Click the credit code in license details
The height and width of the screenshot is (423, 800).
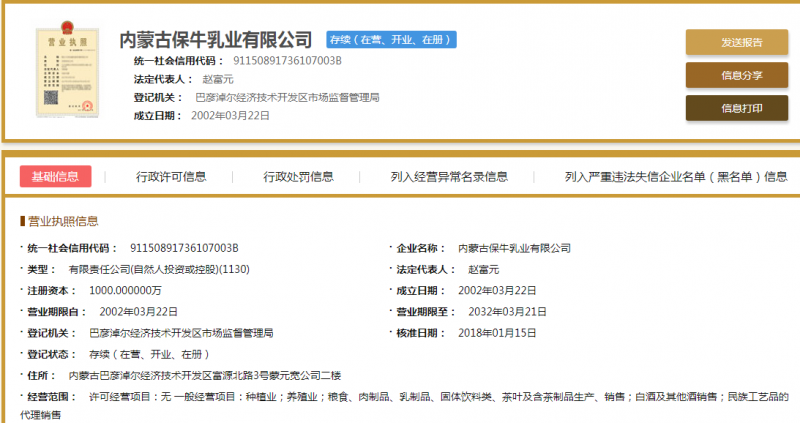click(x=184, y=248)
